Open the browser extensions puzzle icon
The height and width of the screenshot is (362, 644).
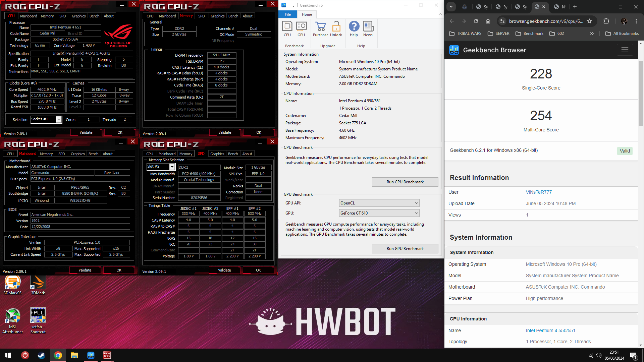tap(606, 21)
